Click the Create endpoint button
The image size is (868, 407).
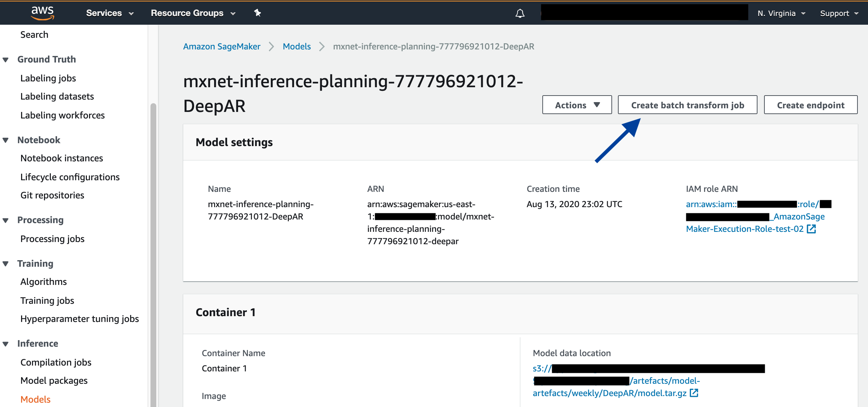[811, 105]
